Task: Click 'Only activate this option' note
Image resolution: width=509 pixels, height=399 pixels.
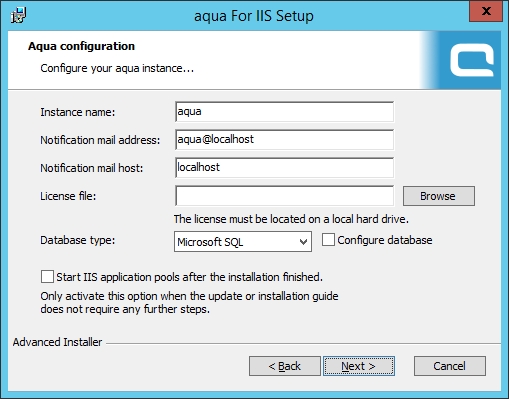Action: [189, 303]
